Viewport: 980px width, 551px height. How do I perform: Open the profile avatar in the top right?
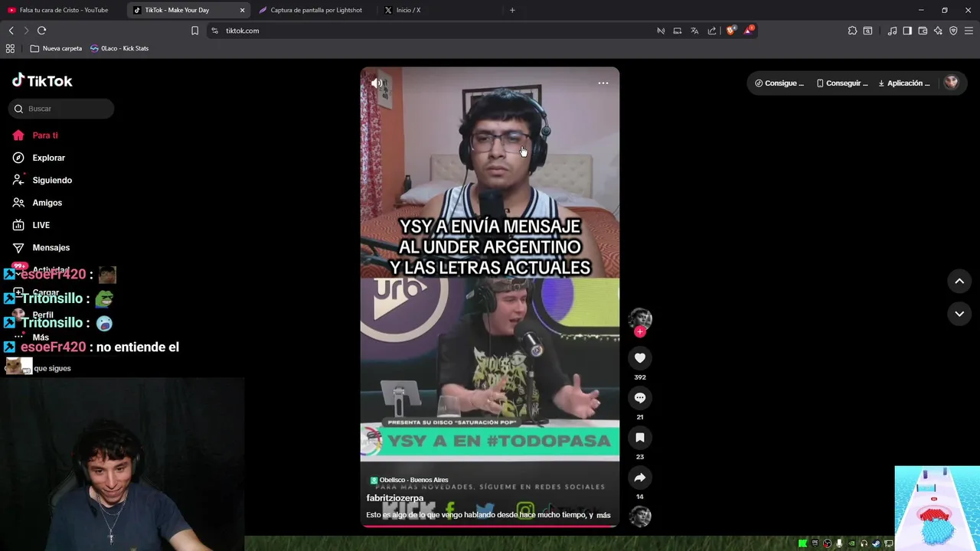coord(951,83)
